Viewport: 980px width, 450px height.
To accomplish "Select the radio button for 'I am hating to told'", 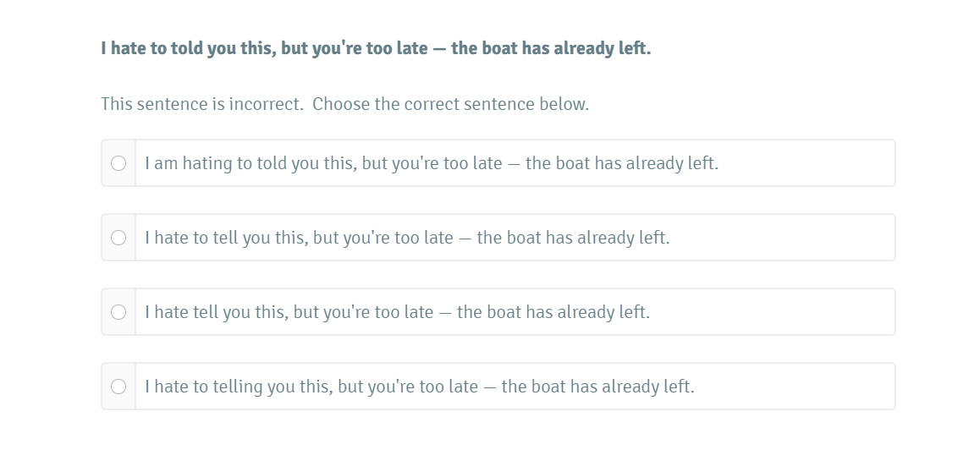I will click(118, 163).
